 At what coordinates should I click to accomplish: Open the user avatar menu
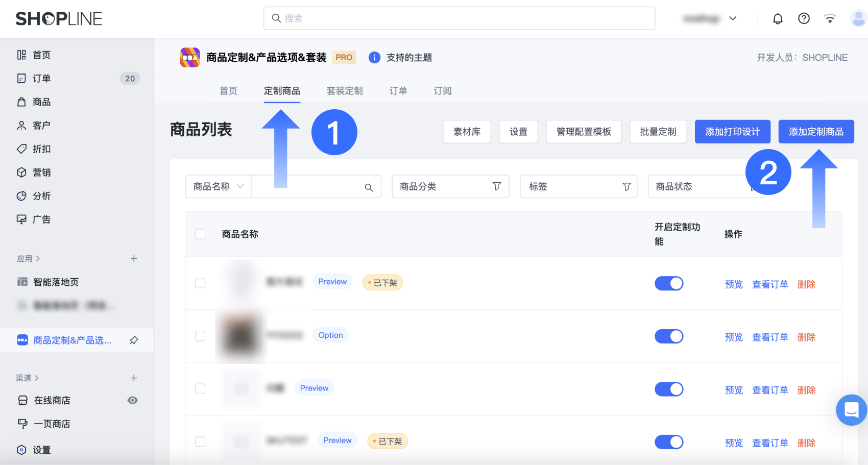coord(859,18)
